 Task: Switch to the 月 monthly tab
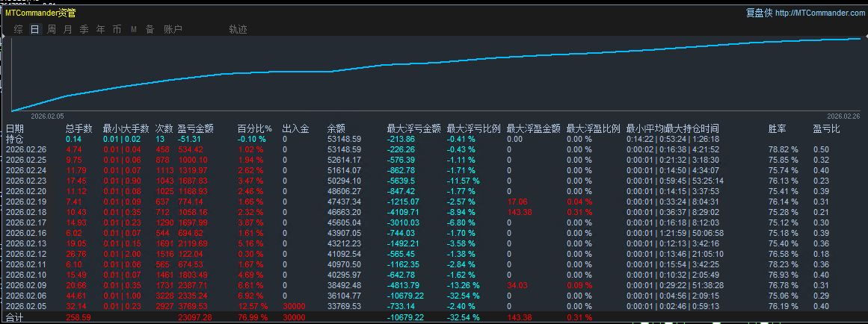tap(67, 29)
